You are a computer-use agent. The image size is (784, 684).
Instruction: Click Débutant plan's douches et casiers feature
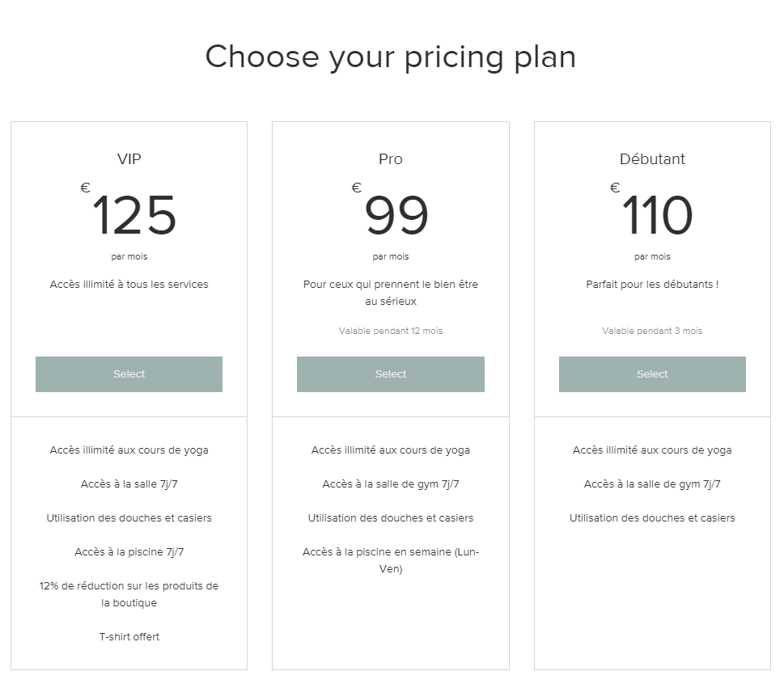pyautogui.click(x=652, y=518)
